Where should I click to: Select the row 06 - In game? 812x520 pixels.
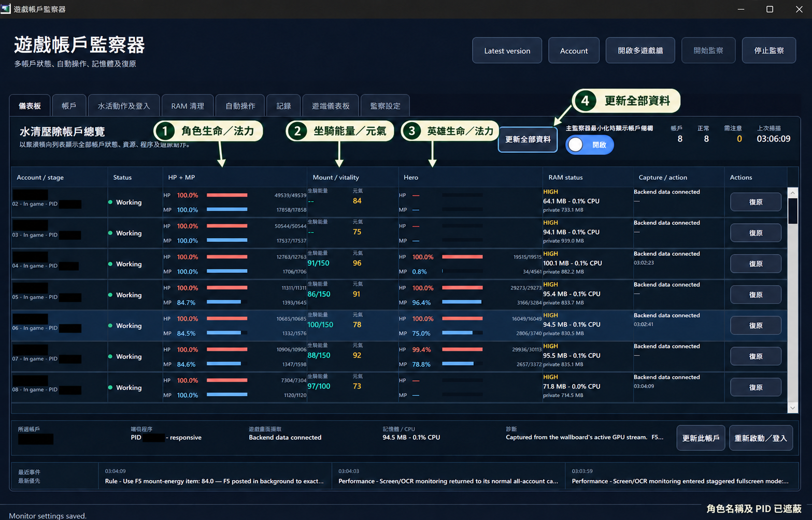click(399, 326)
